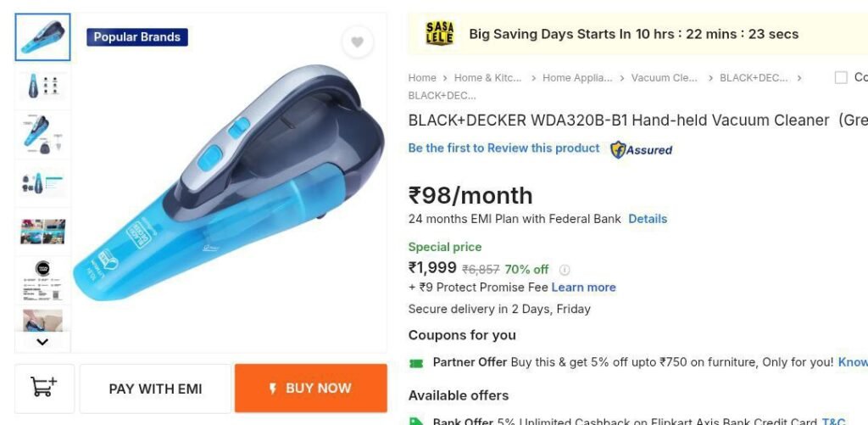Open the Home Appliances breadcrumb
The height and width of the screenshot is (425, 868).
pyautogui.click(x=576, y=78)
